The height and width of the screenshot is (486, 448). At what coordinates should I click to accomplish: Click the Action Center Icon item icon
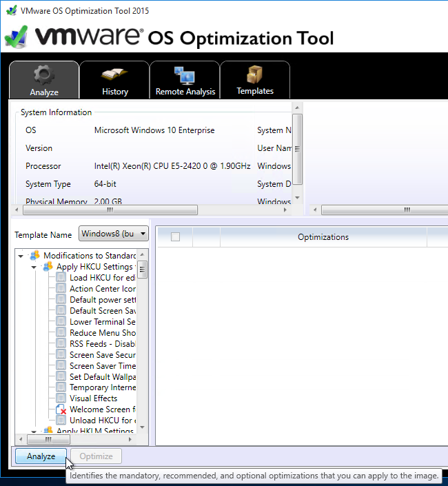pos(61,289)
